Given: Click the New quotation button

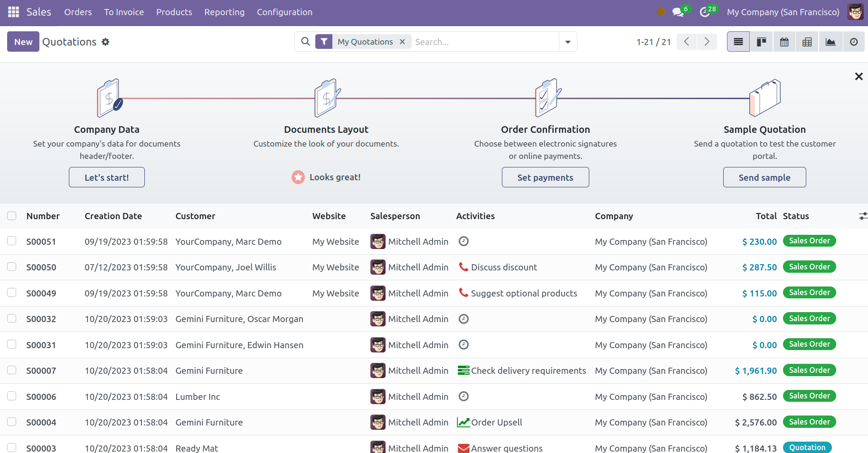Looking at the screenshot, I should [x=23, y=42].
